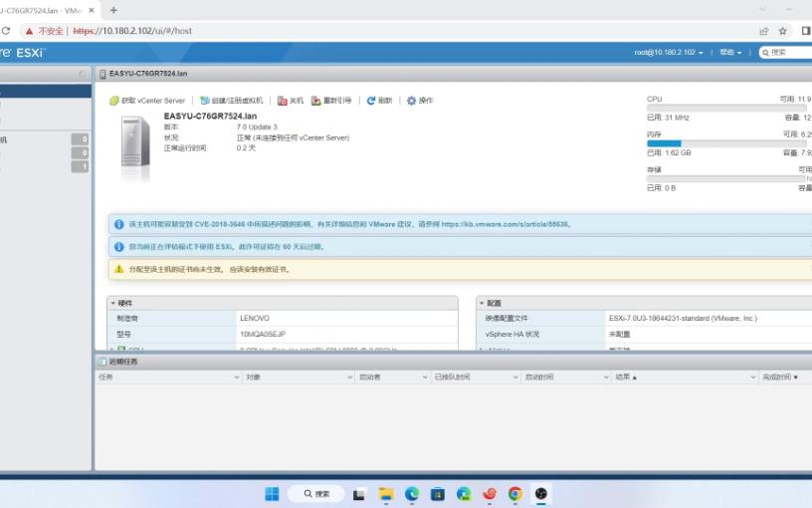The height and width of the screenshot is (508, 812).
Task: Select the highlighted item in left navigator
Action: coord(46,92)
